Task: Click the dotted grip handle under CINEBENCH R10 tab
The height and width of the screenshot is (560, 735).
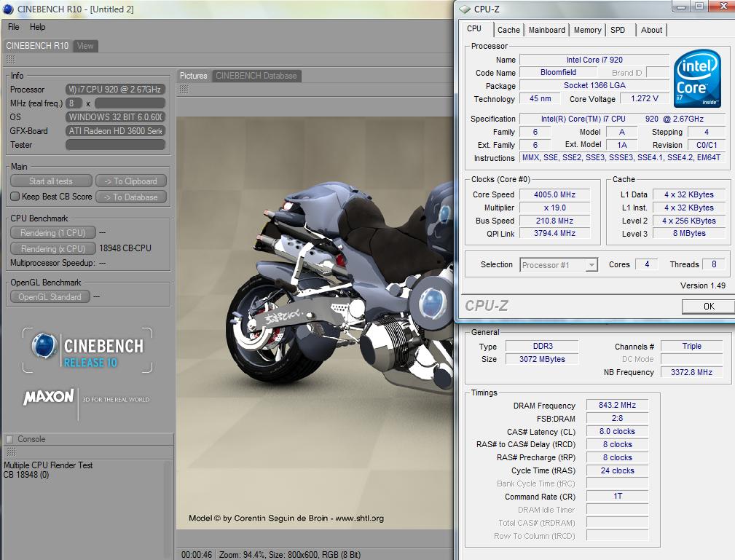Action: 10,60
